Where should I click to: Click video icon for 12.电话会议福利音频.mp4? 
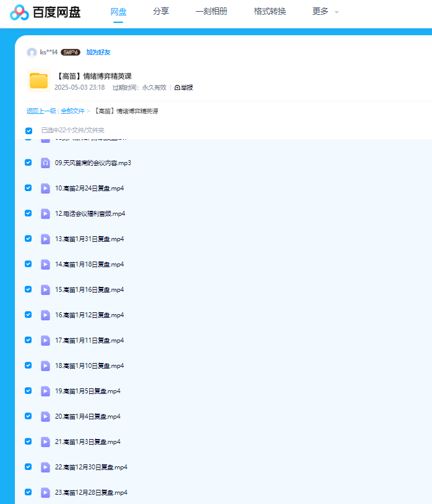45,213
